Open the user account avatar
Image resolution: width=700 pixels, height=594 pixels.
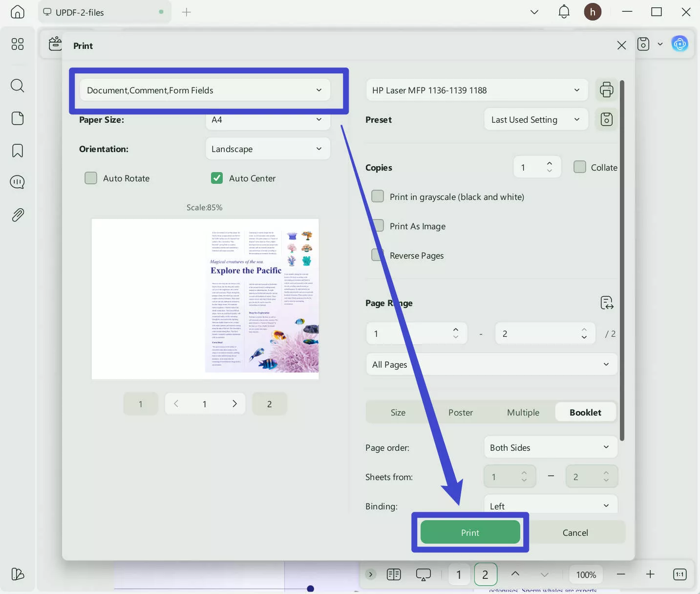(593, 12)
